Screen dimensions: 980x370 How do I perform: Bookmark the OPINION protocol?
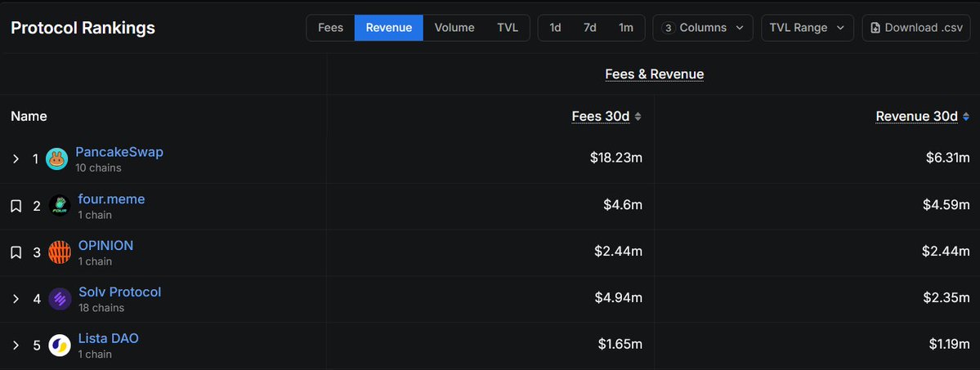[16, 252]
